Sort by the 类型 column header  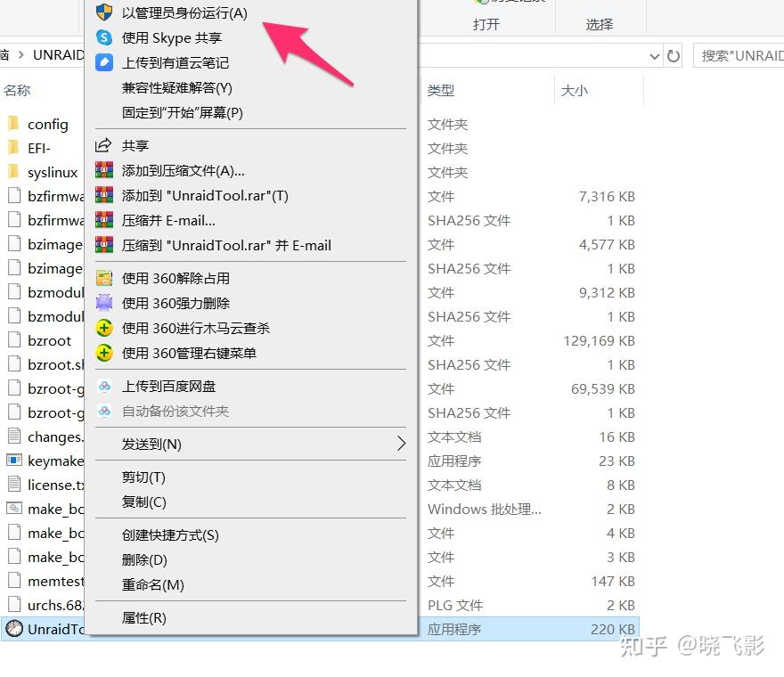coord(440,91)
